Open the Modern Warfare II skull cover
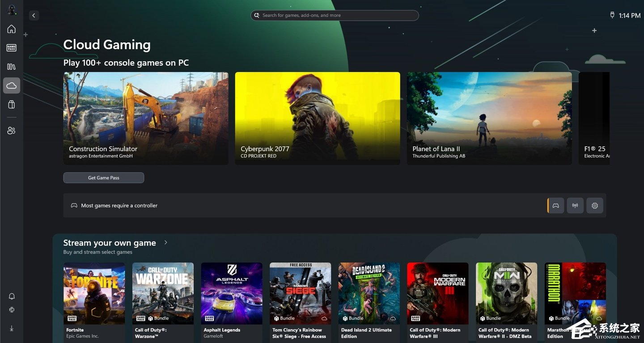This screenshot has height=343, width=644. (x=507, y=293)
